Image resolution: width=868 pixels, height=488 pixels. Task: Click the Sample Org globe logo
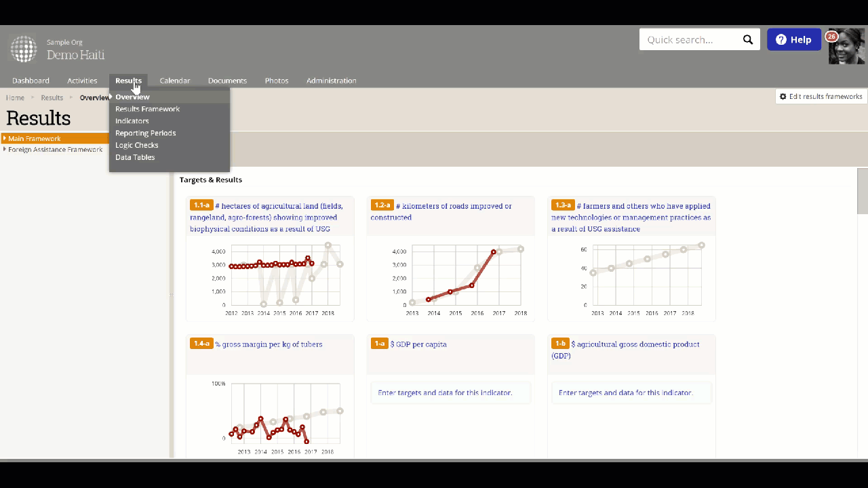24,49
